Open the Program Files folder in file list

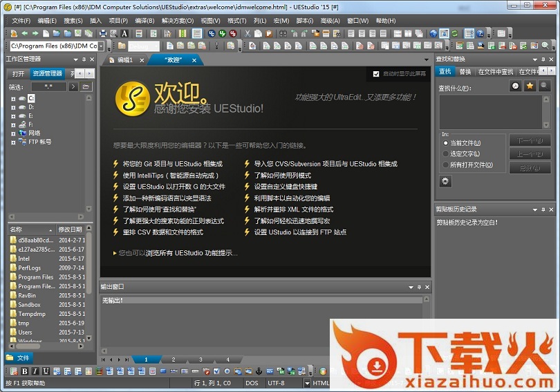[36, 277]
